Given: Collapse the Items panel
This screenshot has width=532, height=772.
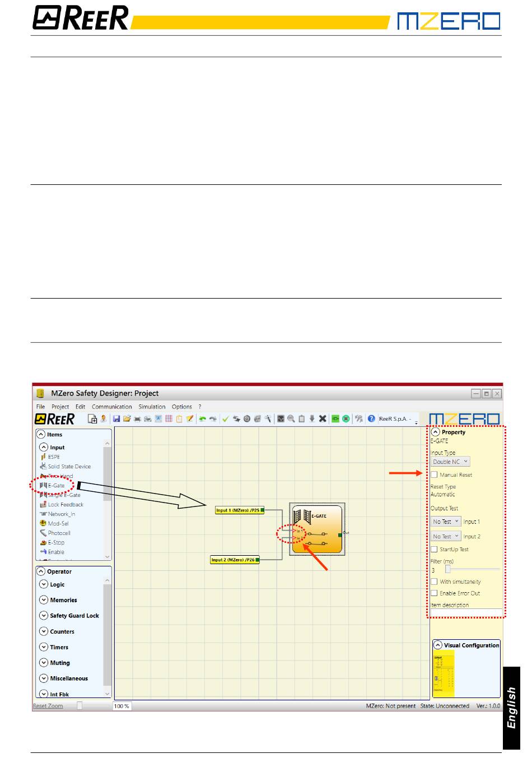Looking at the screenshot, I should [x=41, y=434].
